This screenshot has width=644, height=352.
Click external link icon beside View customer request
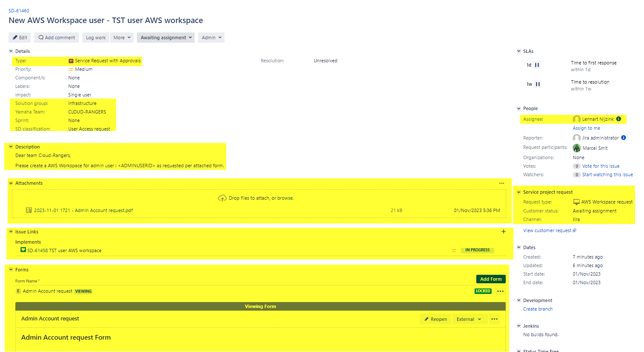(574, 230)
